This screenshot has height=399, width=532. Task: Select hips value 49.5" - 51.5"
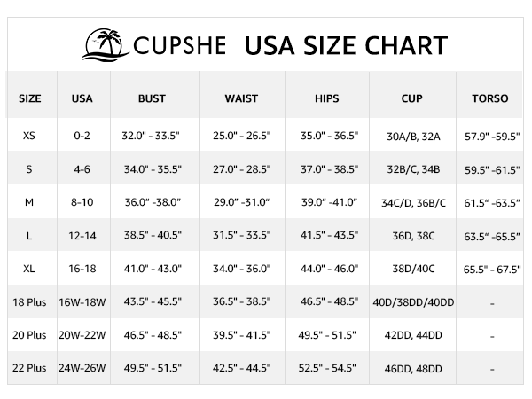click(x=327, y=335)
